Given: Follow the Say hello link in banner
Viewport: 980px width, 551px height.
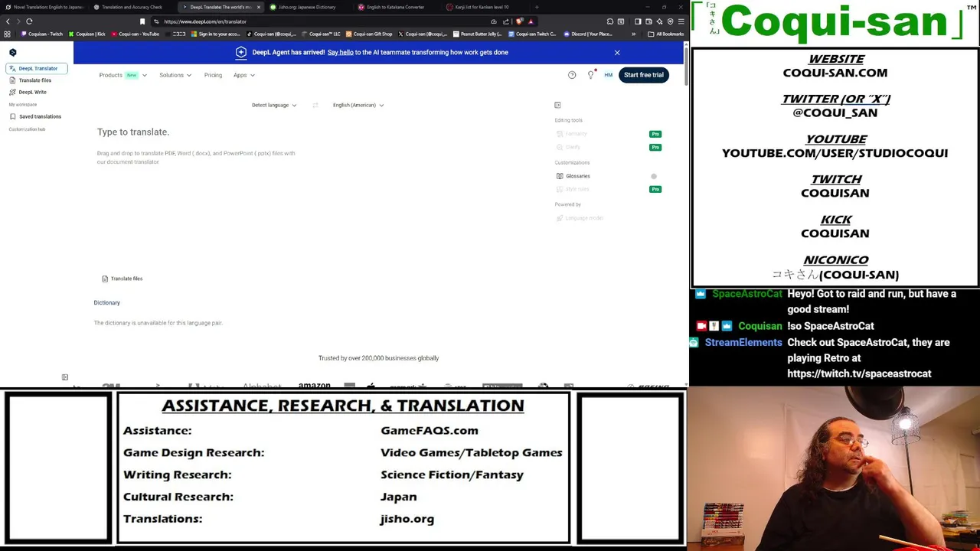Looking at the screenshot, I should (340, 52).
